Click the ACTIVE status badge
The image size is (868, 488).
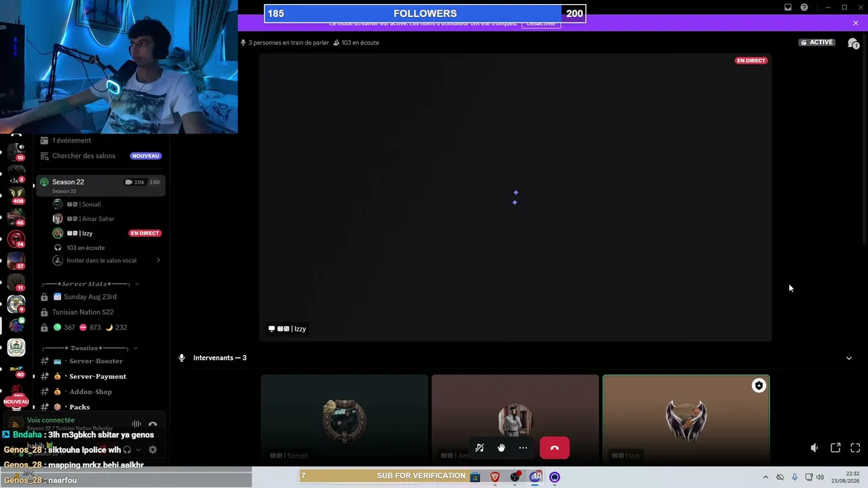[x=816, y=42]
